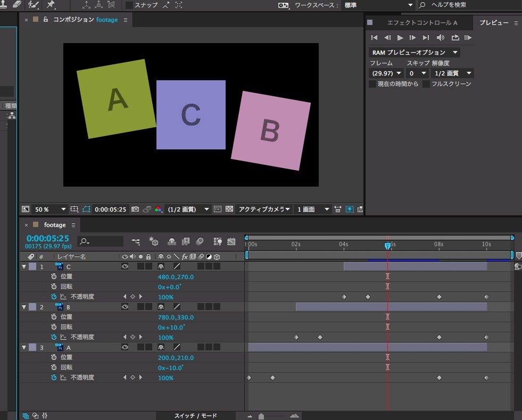Open the 50% magnification dropdown
This screenshot has width=522, height=420.
(x=49, y=209)
